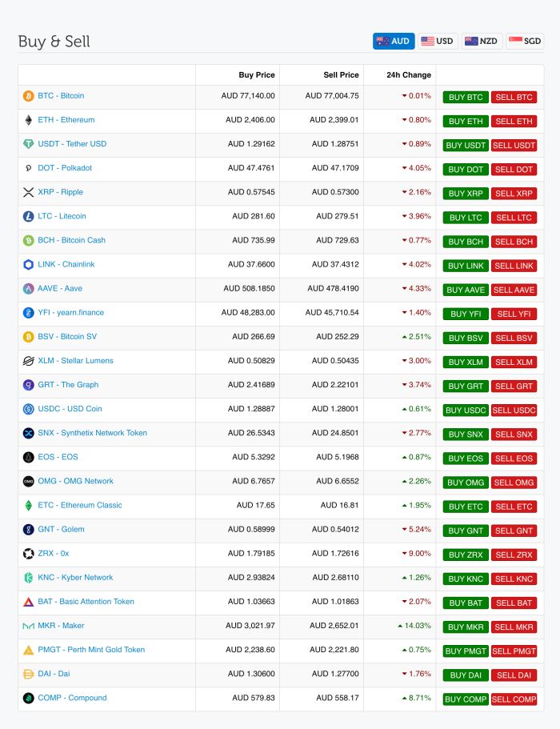Click the SELL XRP button

point(514,194)
